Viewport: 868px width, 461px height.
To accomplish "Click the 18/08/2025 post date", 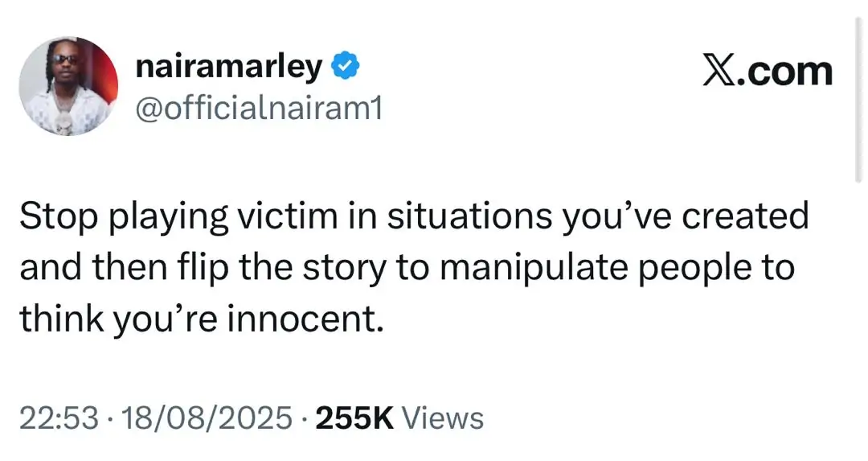I will [x=203, y=418].
